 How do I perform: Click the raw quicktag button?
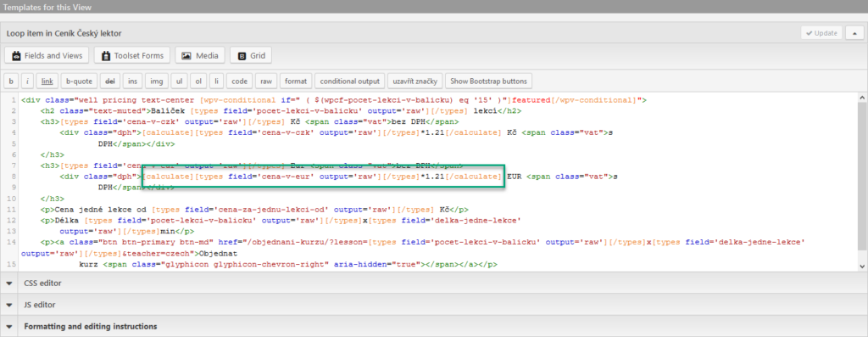[266, 81]
